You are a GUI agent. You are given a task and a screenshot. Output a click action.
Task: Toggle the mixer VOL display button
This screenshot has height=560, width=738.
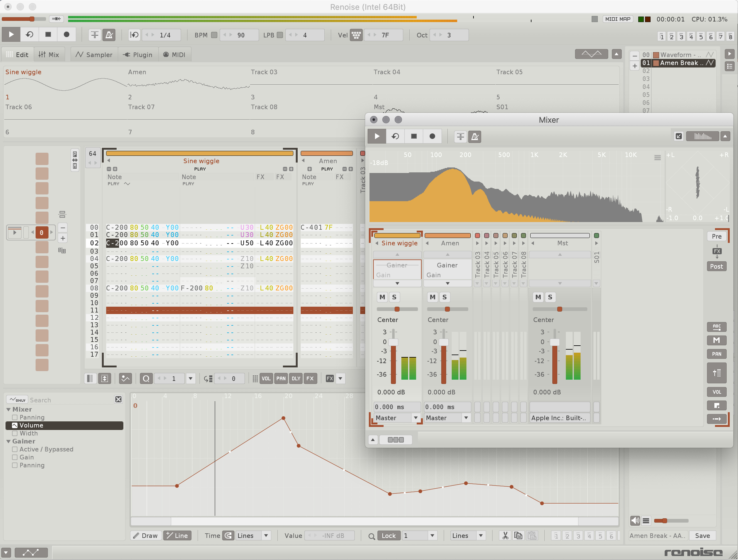(x=716, y=392)
